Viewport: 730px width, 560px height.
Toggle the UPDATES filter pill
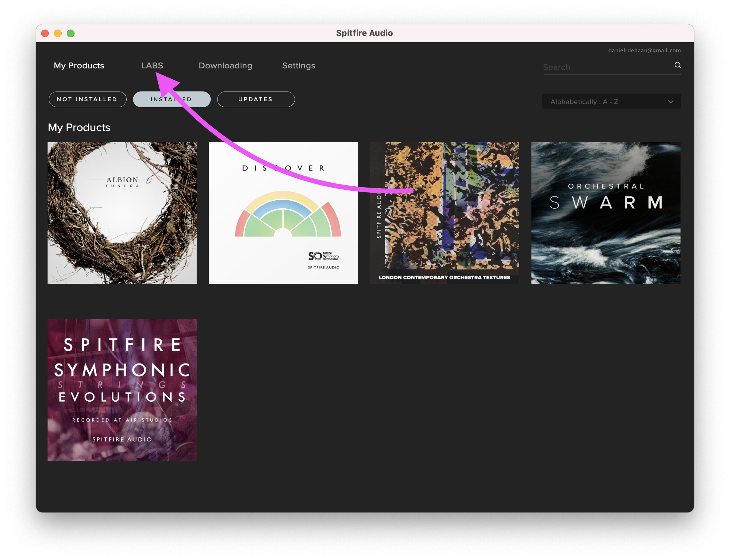click(256, 99)
